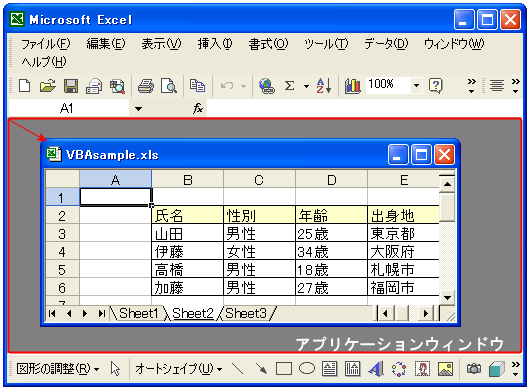
Task: Insert a Diagram or Organization Chart
Action: [x=399, y=369]
